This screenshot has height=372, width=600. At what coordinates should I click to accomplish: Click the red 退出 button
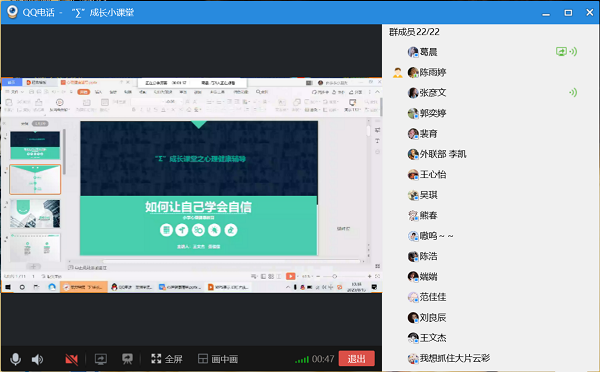(x=356, y=359)
